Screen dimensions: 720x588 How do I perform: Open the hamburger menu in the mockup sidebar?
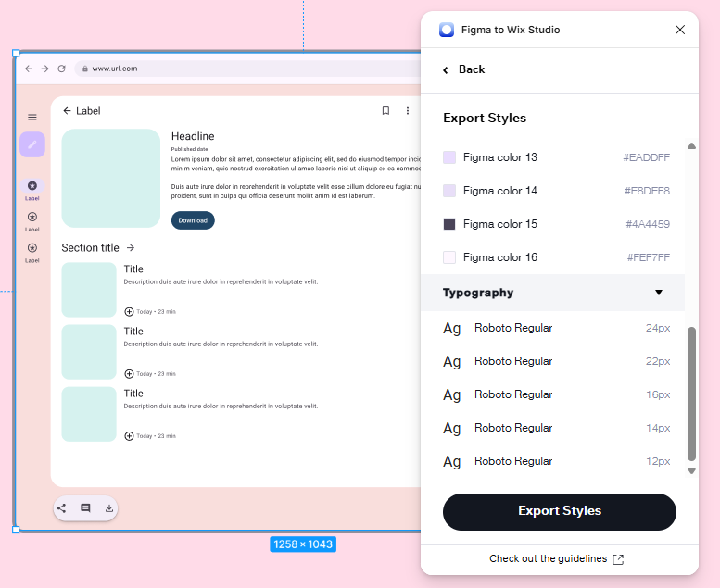click(32, 117)
